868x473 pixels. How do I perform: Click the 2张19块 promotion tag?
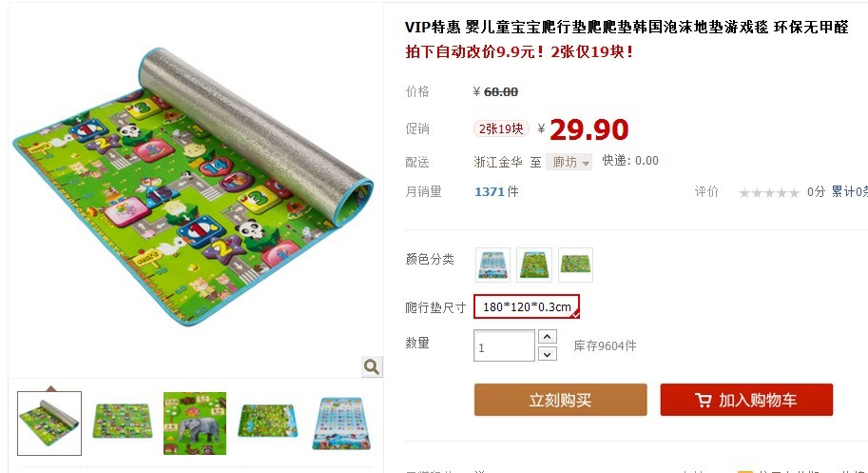(x=501, y=128)
